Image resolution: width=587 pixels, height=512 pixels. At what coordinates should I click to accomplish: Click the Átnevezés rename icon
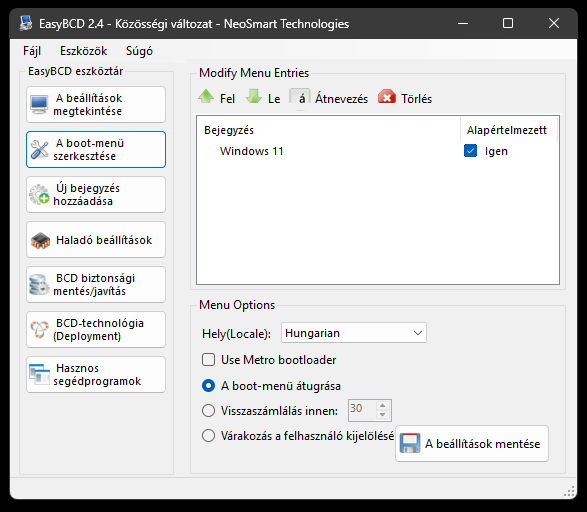[x=299, y=98]
